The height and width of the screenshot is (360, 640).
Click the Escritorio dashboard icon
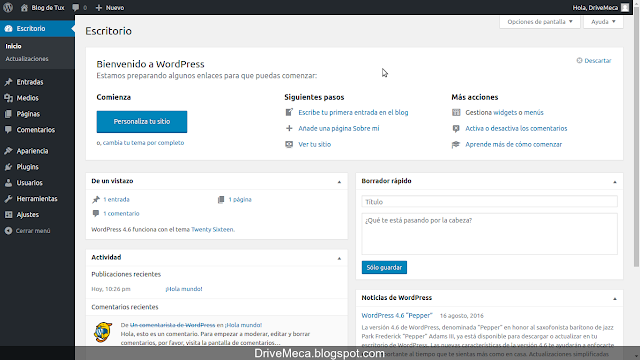pyautogui.click(x=8, y=29)
